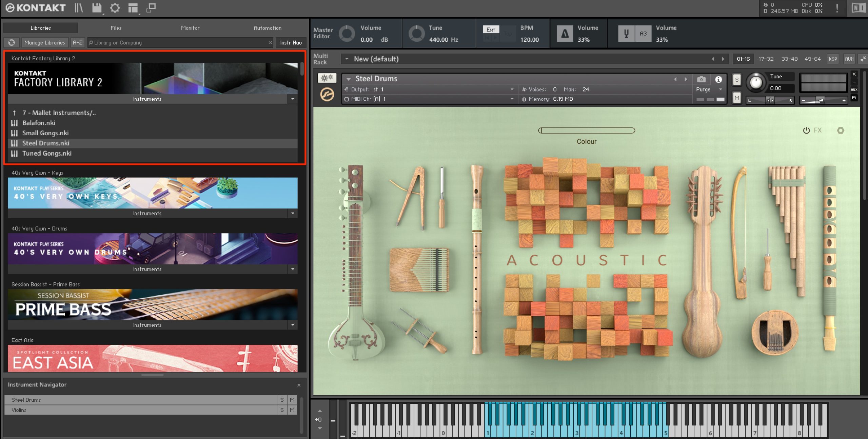Show the instrument info icon
Image resolution: width=868 pixels, height=439 pixels.
click(718, 79)
